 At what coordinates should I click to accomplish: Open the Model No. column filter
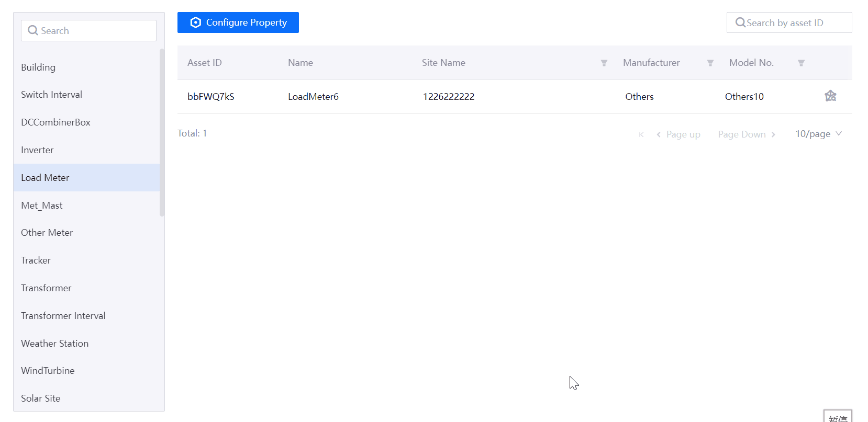(x=800, y=63)
